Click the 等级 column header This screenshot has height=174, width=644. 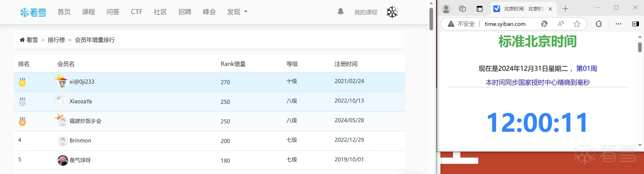click(x=292, y=64)
